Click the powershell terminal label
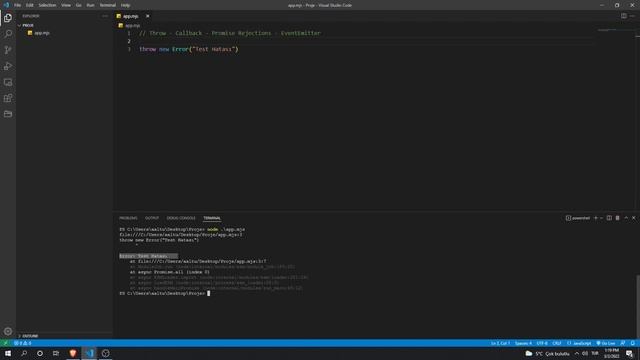This screenshot has height=360, width=640. pos(578,218)
